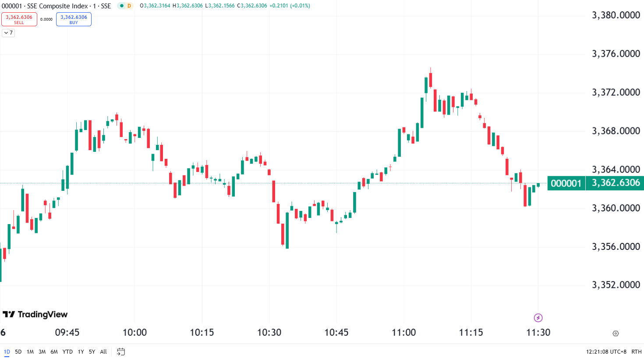Image resolution: width=644 pixels, height=358 pixels.
Task: Click the TradingView logo
Action: [35, 314]
